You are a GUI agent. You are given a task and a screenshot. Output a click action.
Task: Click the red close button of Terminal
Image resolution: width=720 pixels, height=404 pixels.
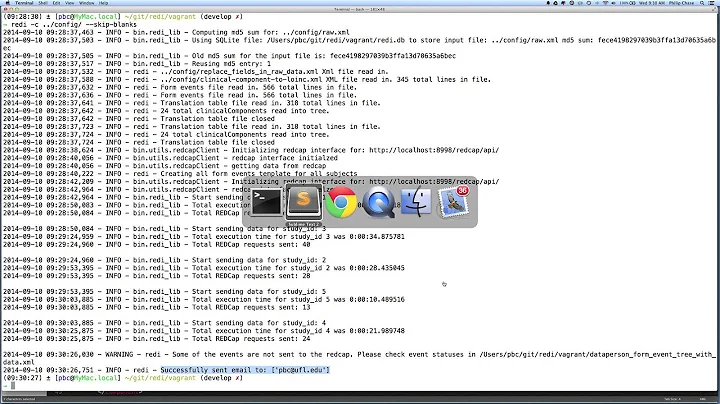pos(6,9)
